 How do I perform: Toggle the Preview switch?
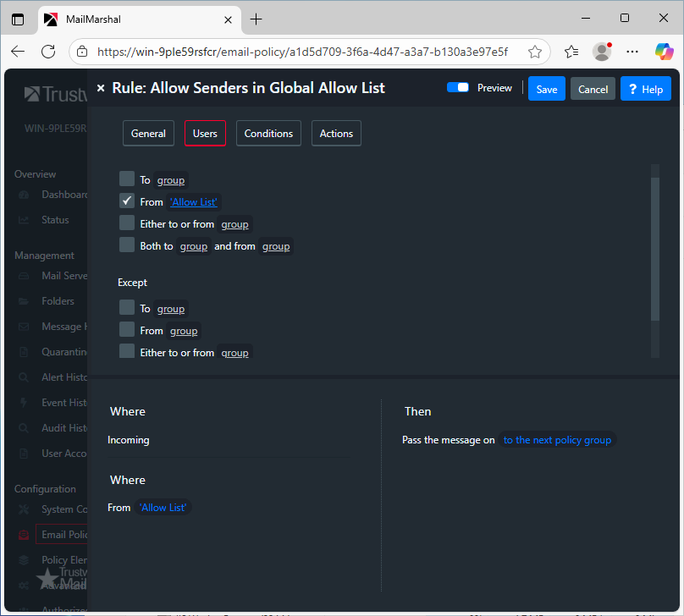pos(458,88)
